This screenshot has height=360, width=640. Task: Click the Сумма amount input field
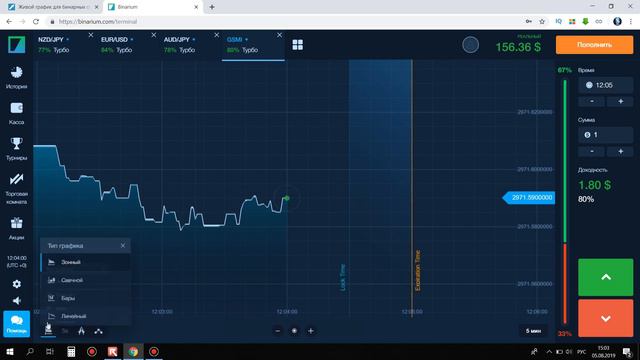coord(605,135)
